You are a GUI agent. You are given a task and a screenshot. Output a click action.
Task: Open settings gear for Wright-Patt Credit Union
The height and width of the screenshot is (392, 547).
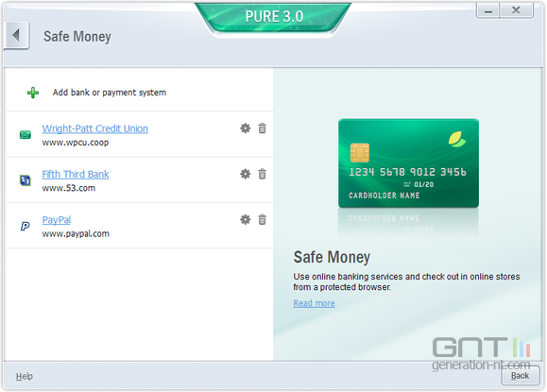[246, 128]
